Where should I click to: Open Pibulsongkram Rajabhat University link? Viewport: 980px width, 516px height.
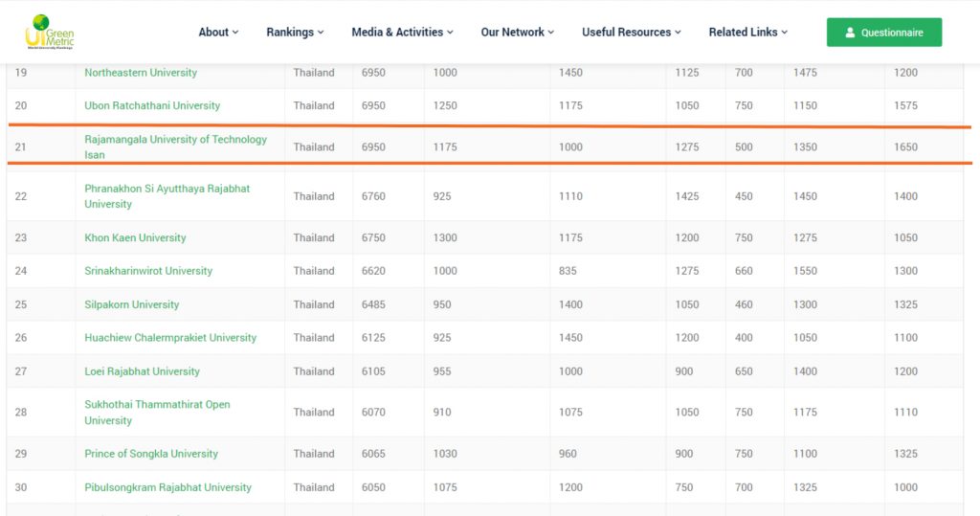point(167,487)
